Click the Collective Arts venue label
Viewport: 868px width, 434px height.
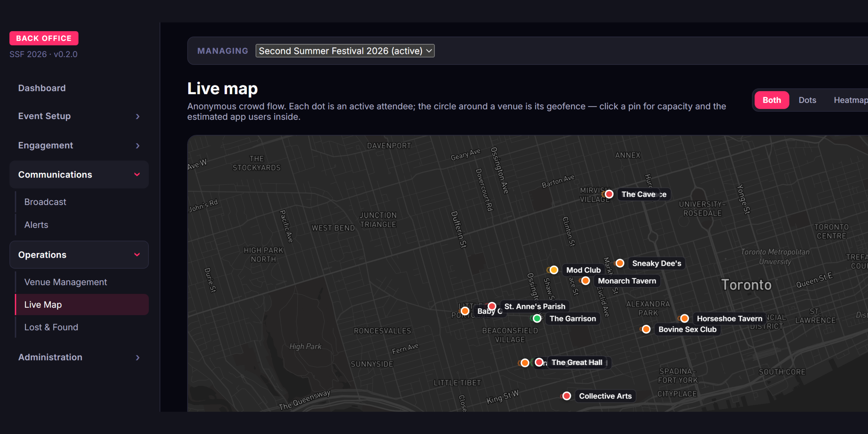coord(605,396)
